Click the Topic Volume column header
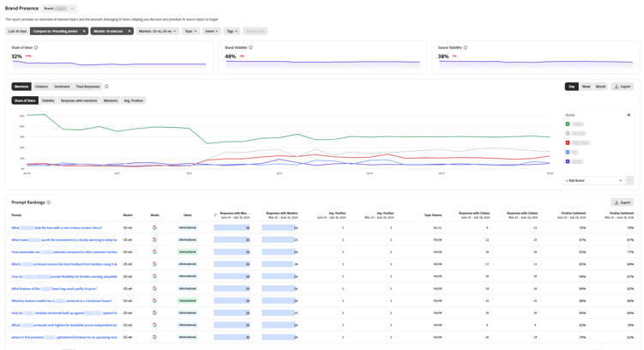This screenshot has height=350, width=644. click(433, 215)
